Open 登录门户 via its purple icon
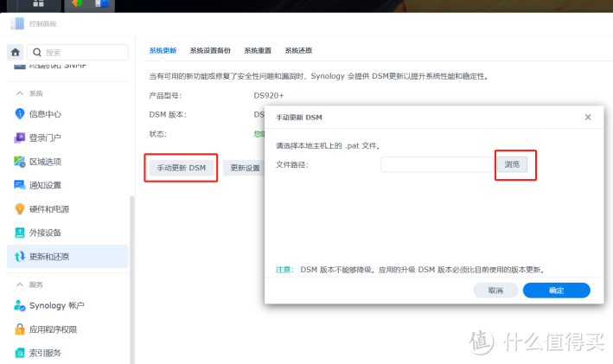 point(20,137)
